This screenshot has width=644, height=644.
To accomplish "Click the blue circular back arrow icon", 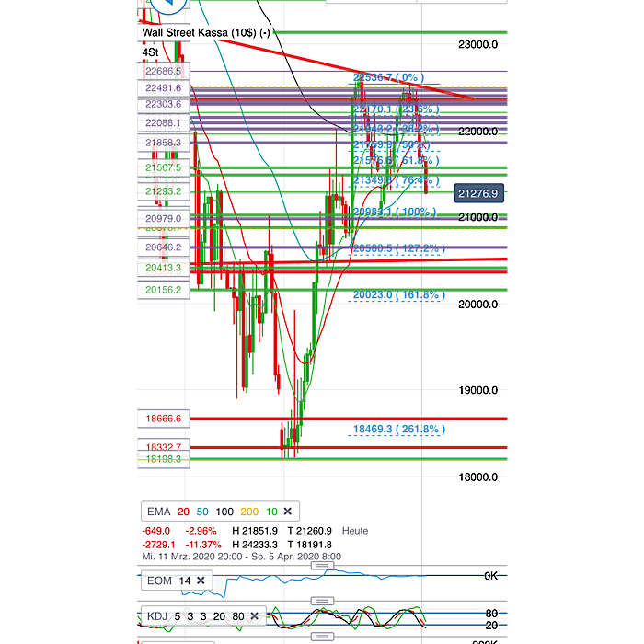I will click(168, 5).
